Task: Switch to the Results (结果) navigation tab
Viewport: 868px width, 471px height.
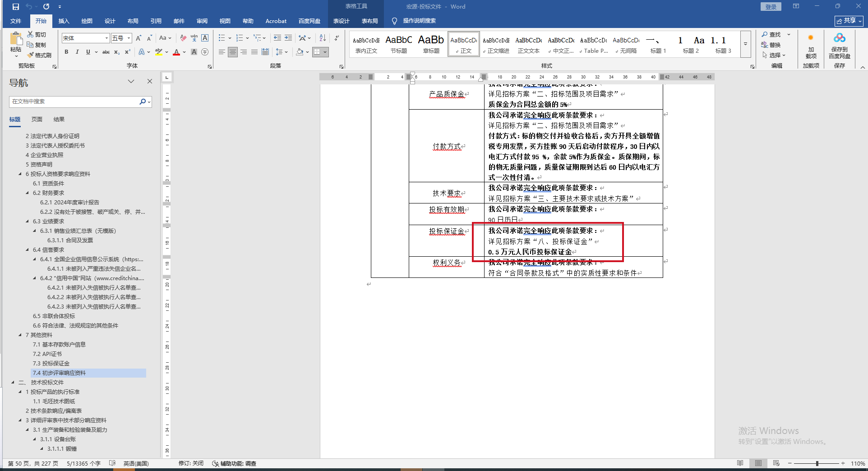Action: click(x=59, y=119)
